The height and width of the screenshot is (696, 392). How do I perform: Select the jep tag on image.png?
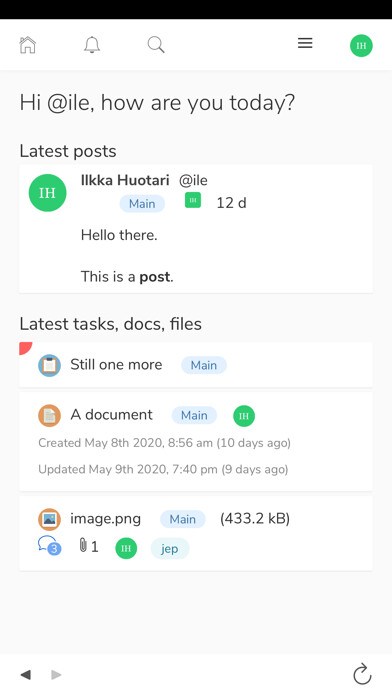point(170,549)
